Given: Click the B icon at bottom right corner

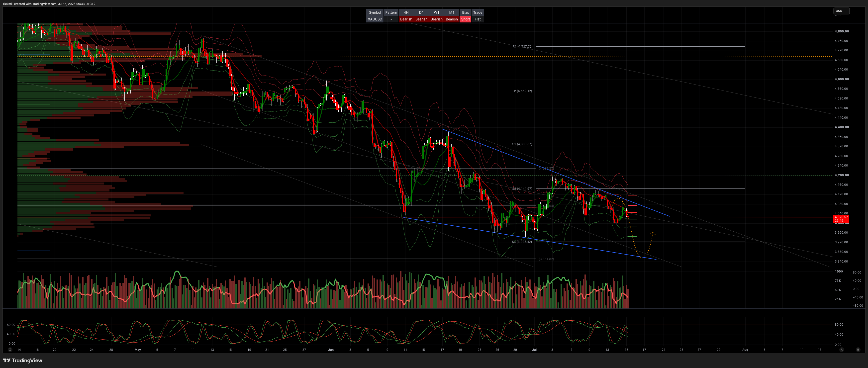Looking at the screenshot, I should 858,350.
